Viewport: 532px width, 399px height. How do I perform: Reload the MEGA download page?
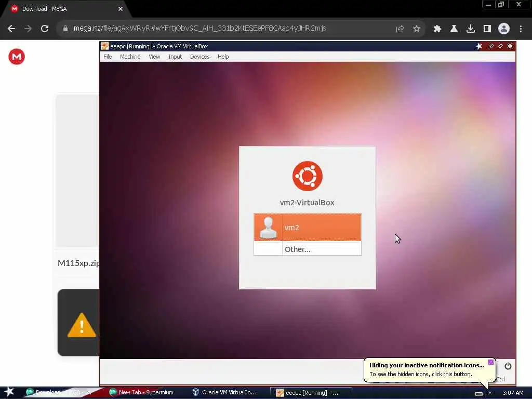pos(45,29)
